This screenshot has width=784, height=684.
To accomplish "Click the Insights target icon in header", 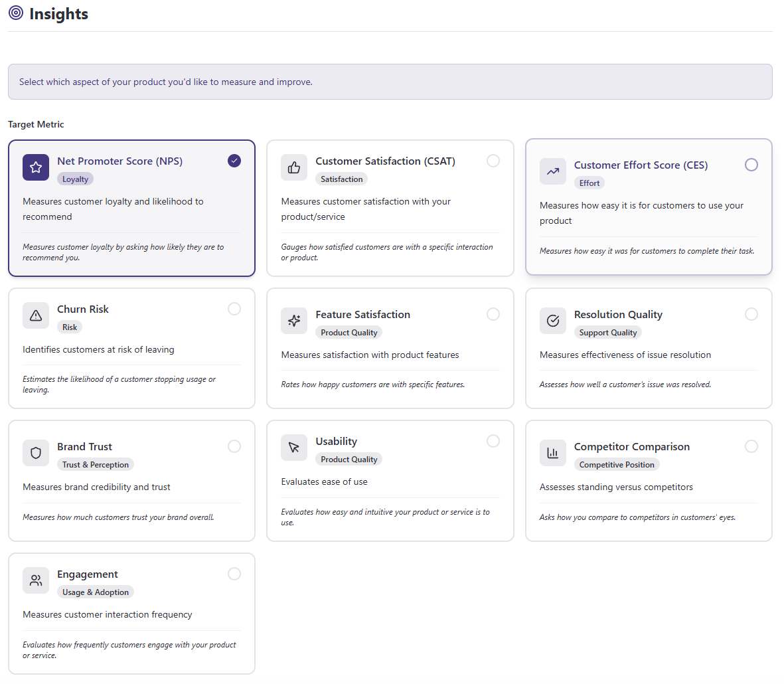I will [x=16, y=13].
